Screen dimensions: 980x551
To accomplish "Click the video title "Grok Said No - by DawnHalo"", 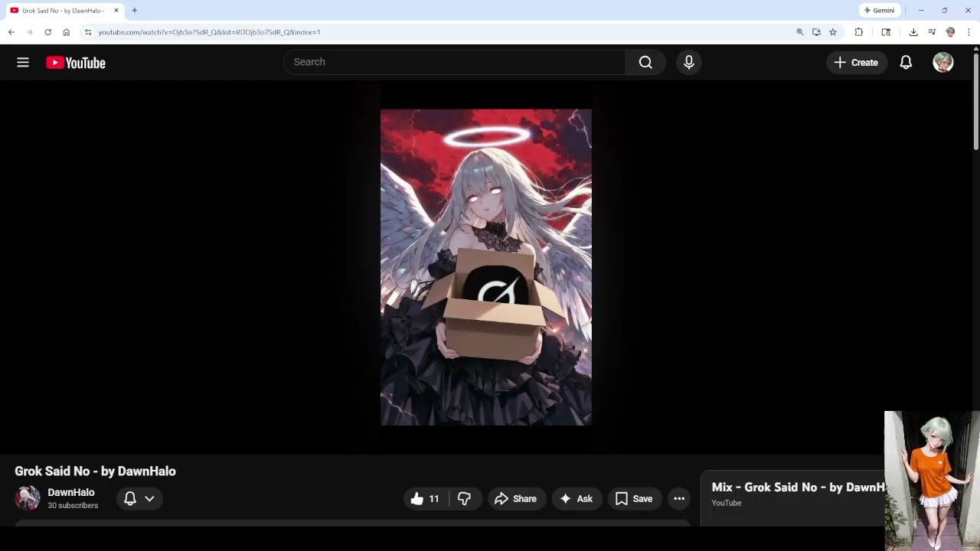I will tap(96, 471).
